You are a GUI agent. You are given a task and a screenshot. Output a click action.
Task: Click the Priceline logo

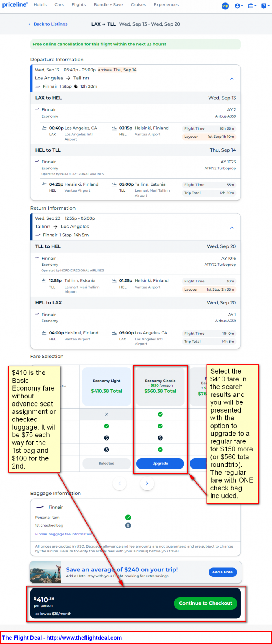pos(15,5)
